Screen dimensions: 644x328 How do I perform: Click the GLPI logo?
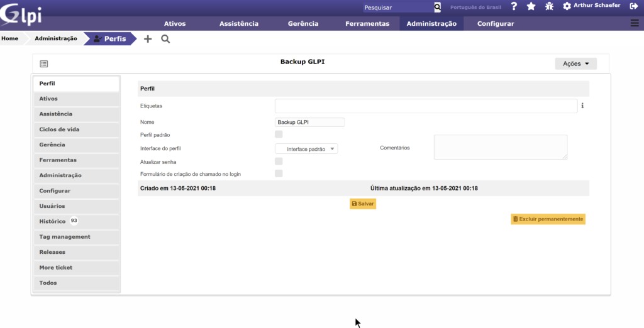[x=21, y=15]
